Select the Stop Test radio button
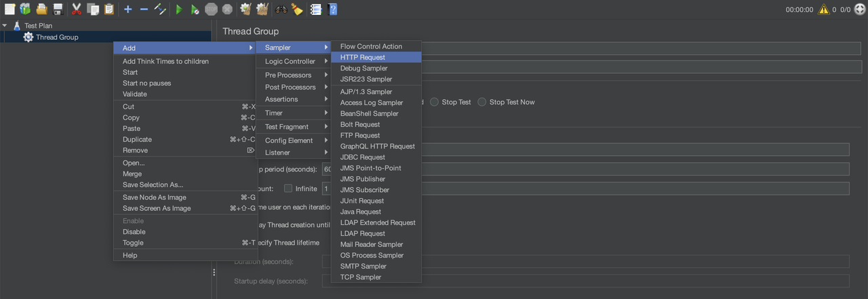This screenshot has height=299, width=868. click(x=434, y=102)
